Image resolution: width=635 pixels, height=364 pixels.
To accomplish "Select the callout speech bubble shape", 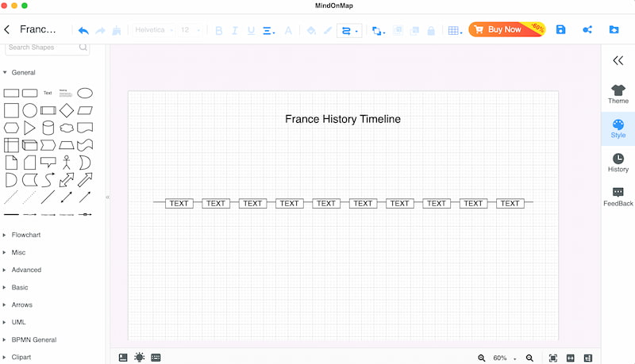I will pos(48,163).
